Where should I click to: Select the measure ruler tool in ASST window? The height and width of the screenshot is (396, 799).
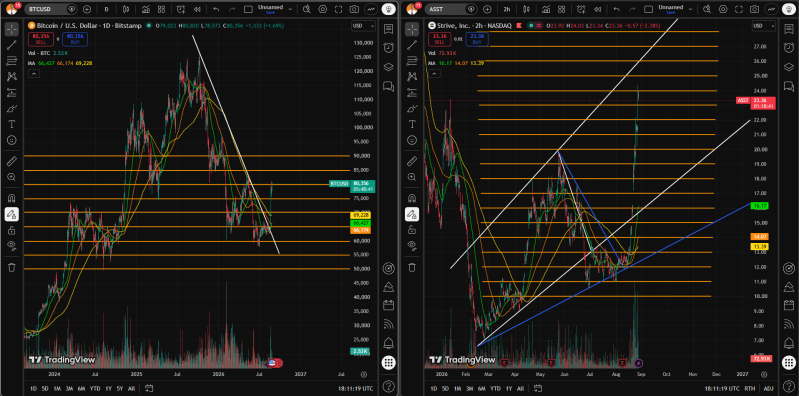(412, 162)
